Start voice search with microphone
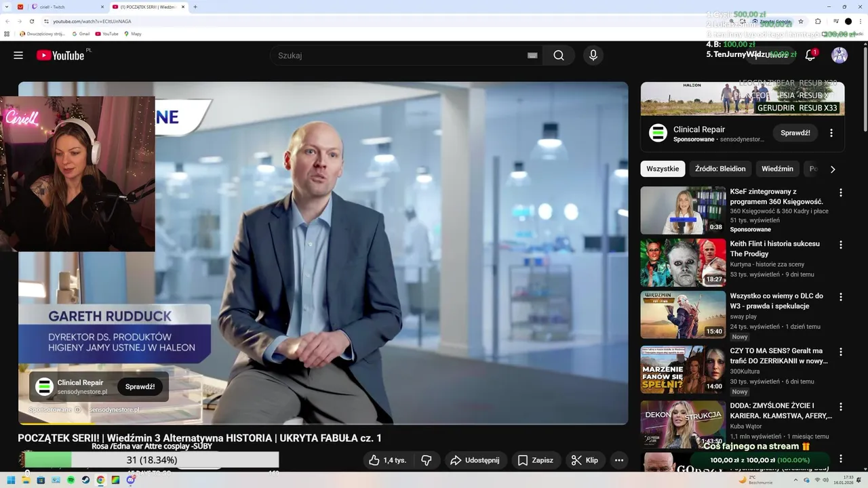Screen dimensions: 868x488 pyautogui.click(x=593, y=56)
